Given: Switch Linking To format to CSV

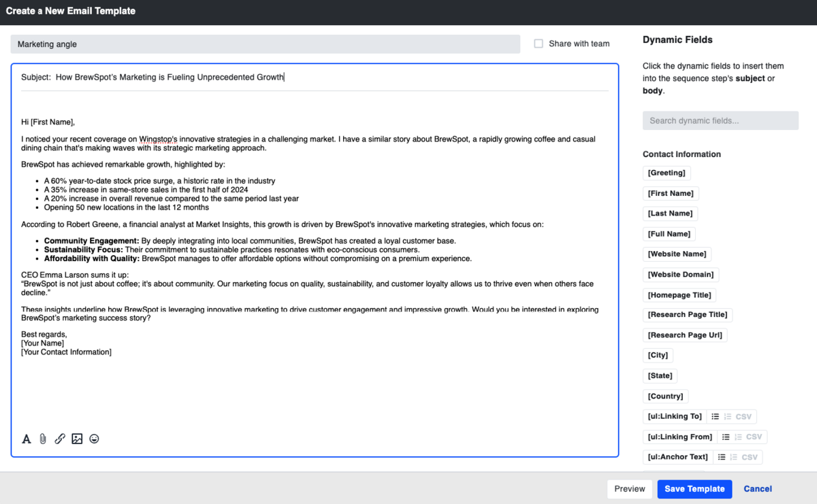Looking at the screenshot, I should 743,416.
